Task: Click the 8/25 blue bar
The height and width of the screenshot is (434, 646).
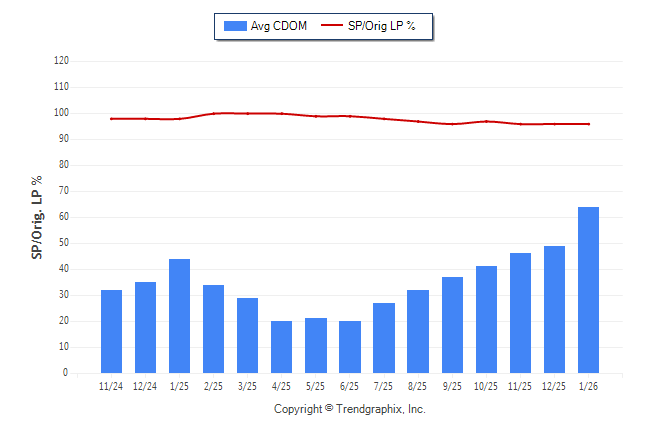Action: coord(418,331)
